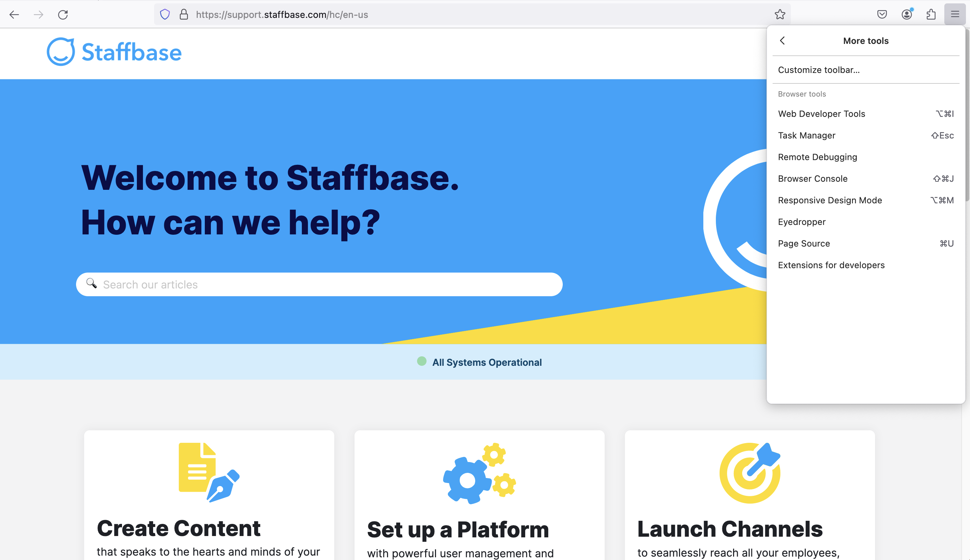The width and height of the screenshot is (970, 560).
Task: Open the extensions puzzle icon
Action: click(x=931, y=15)
